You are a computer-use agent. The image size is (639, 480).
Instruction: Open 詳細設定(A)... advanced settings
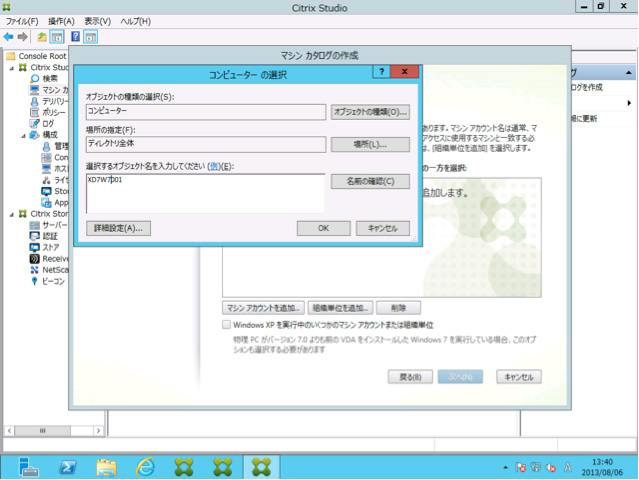pos(119,228)
